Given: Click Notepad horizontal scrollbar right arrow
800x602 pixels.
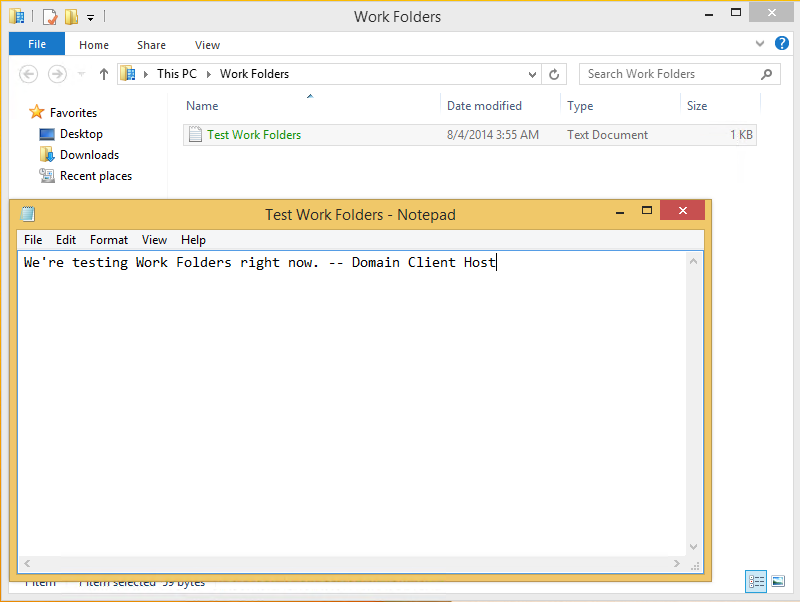Looking at the screenshot, I should (677, 564).
